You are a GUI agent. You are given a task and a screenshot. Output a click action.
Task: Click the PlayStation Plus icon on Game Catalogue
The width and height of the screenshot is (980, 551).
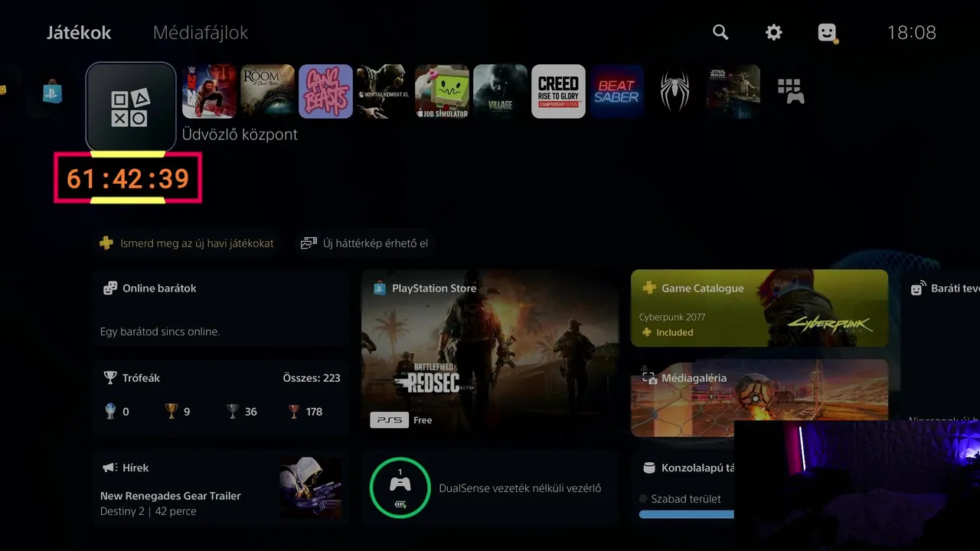pyautogui.click(x=648, y=289)
